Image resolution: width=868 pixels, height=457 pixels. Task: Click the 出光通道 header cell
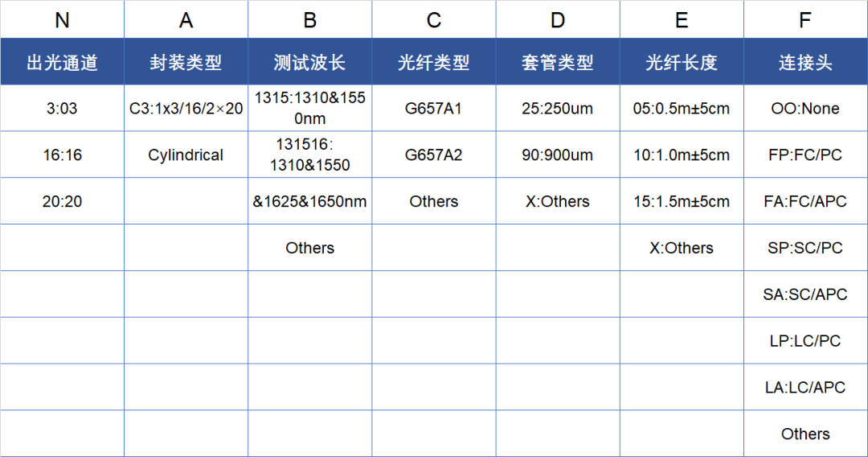click(x=62, y=62)
